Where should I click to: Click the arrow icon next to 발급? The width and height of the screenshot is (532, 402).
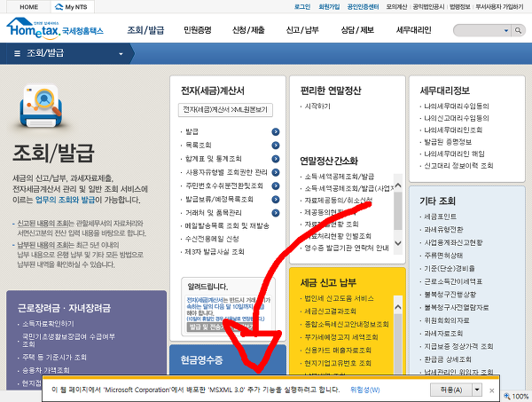click(x=276, y=131)
